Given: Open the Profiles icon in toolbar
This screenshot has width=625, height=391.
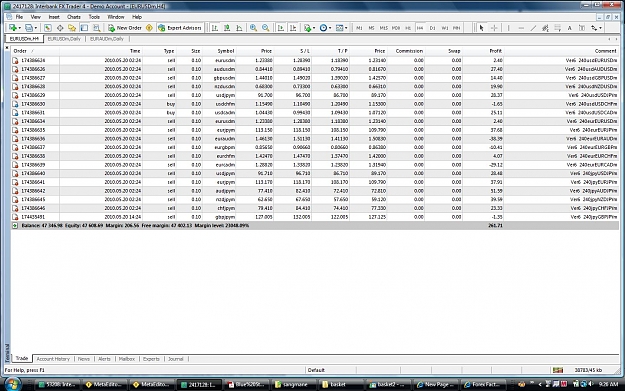Looking at the screenshot, I should [29, 28].
